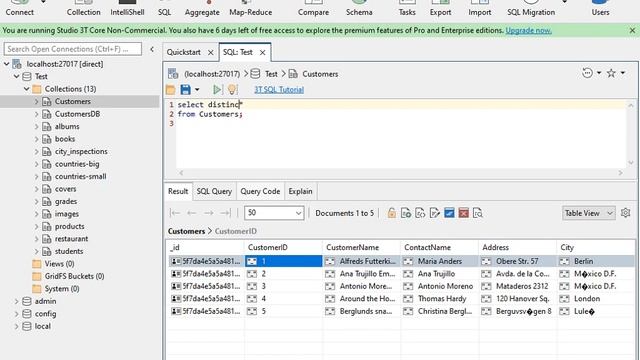Screen dimensions: 640x360
Task: Collapse the Collections (13) folder
Action: click(27, 89)
